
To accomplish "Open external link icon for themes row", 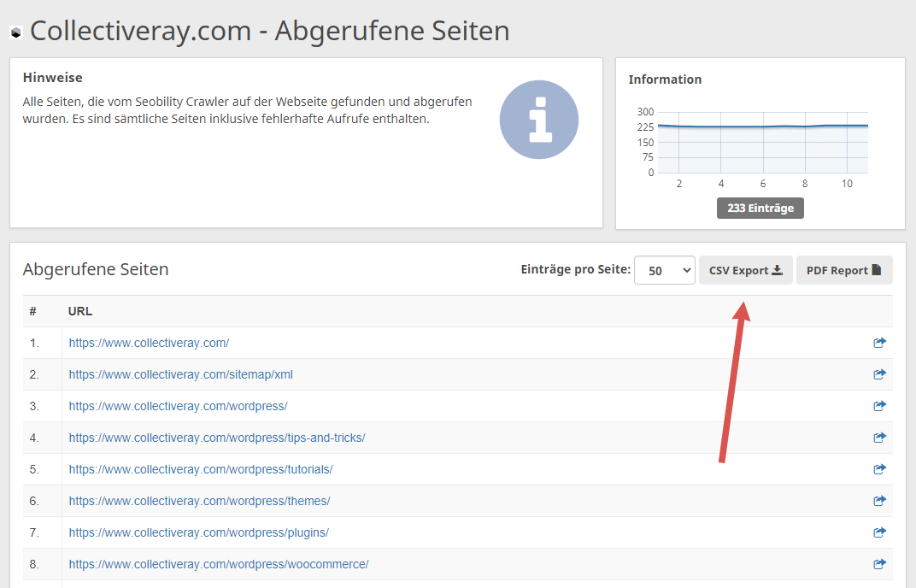I will [x=879, y=500].
